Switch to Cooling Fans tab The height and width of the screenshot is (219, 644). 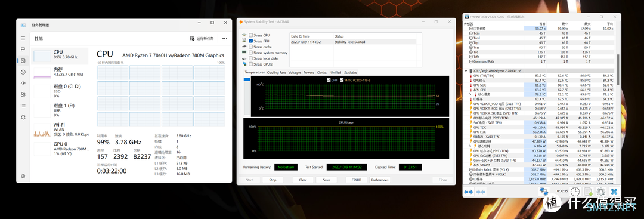coord(277,72)
